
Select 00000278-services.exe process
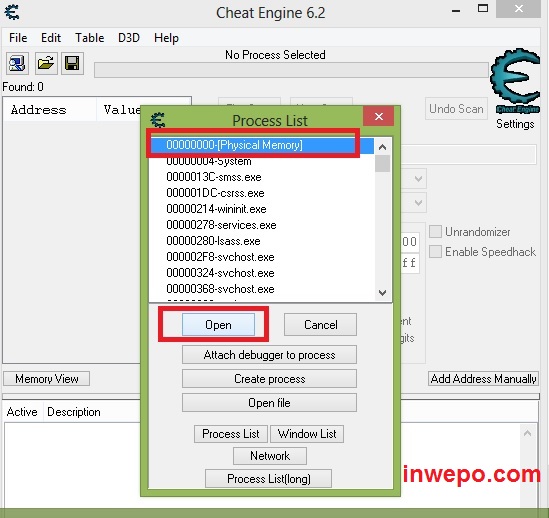point(262,225)
